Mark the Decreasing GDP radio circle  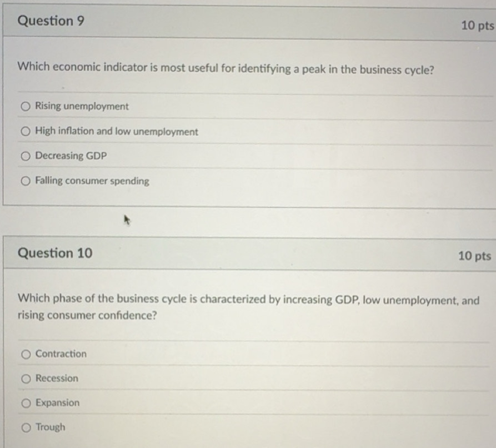coord(26,156)
